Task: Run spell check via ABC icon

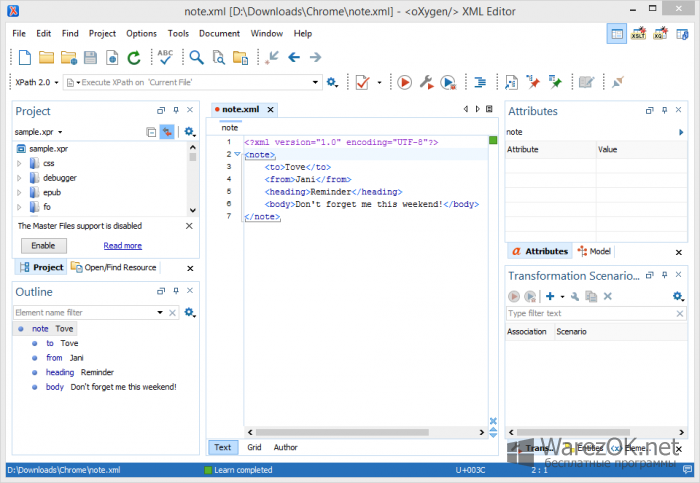Action: [x=165, y=57]
